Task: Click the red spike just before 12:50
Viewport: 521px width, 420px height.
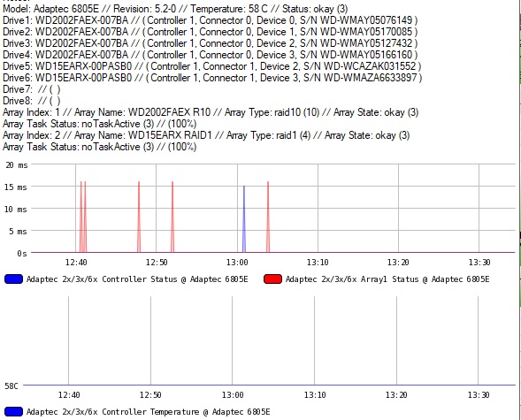Action: tap(139, 218)
